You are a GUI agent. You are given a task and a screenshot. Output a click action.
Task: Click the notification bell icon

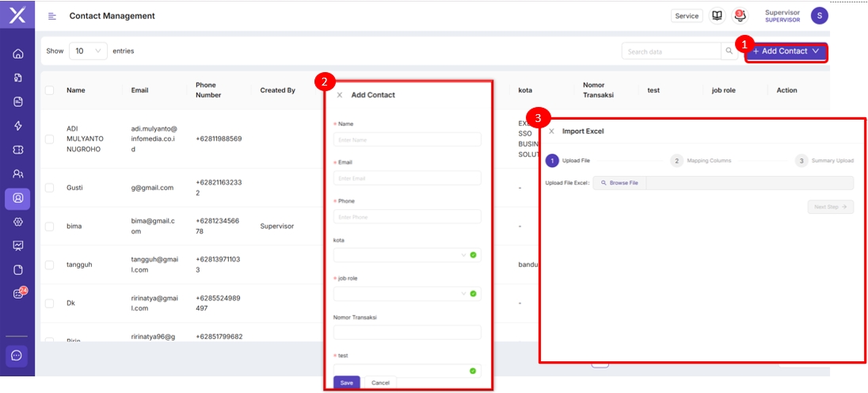click(x=739, y=16)
